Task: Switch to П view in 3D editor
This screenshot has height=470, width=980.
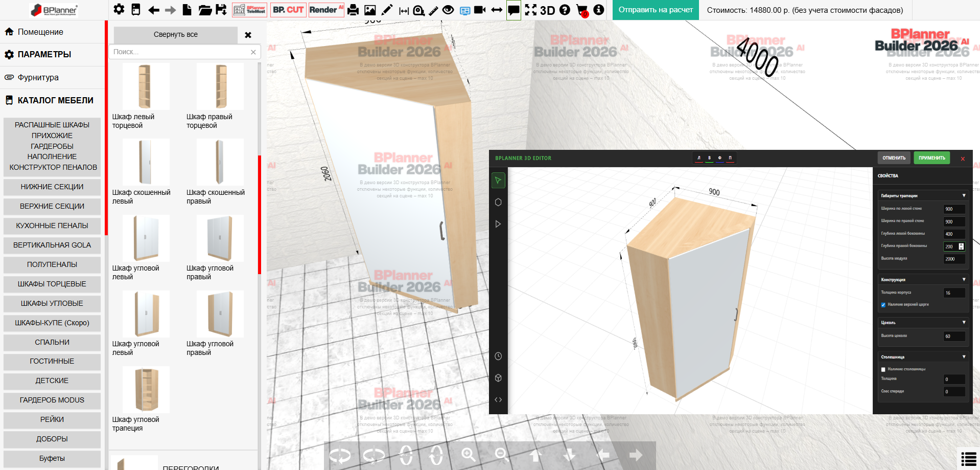Action: (730, 158)
